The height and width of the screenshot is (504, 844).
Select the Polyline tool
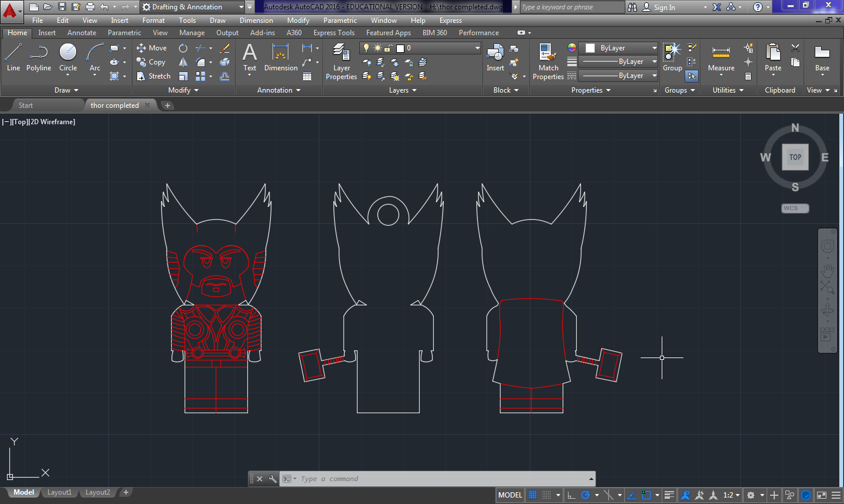pyautogui.click(x=39, y=57)
